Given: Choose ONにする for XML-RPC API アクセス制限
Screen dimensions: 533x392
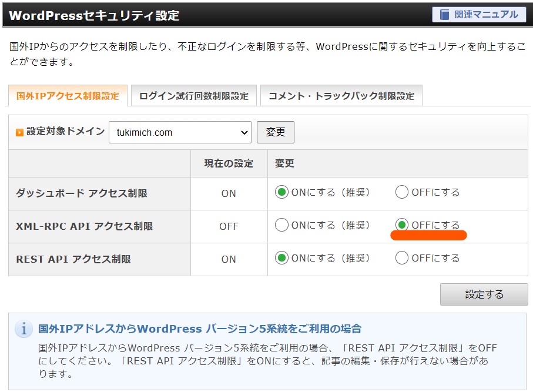Looking at the screenshot, I should (x=281, y=225).
